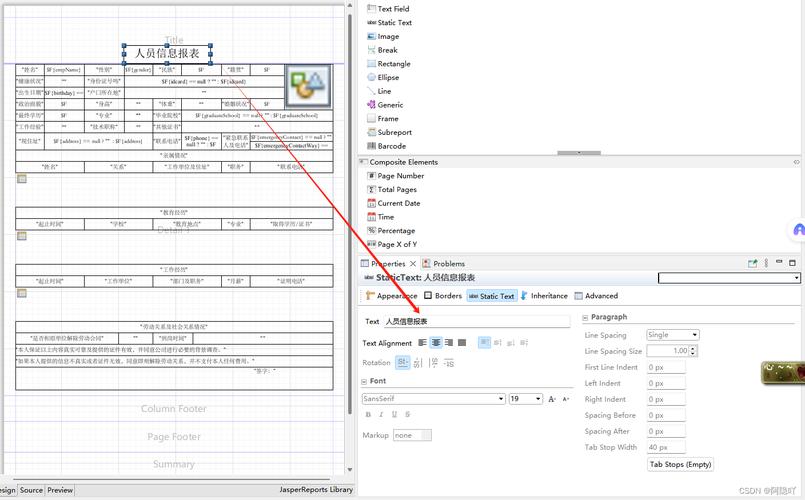Set vertical alignment to top
Image resolution: width=805 pixels, height=500 pixels.
[x=484, y=342]
